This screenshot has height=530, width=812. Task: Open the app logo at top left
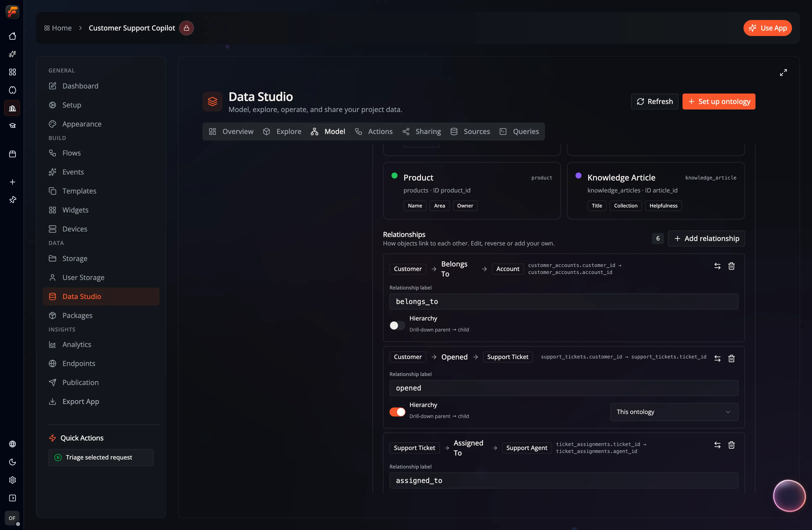[12, 12]
